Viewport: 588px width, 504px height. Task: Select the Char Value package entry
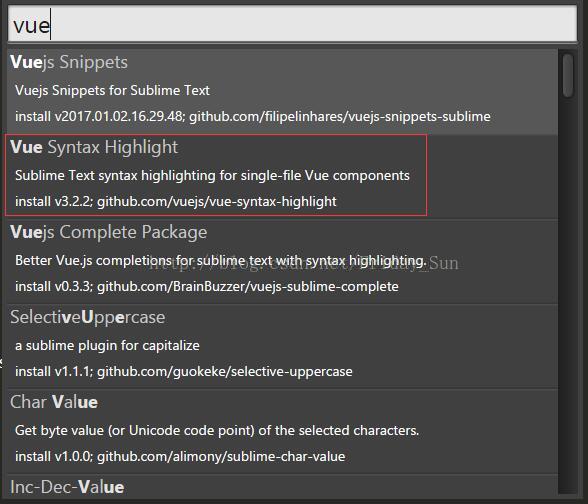point(282,432)
